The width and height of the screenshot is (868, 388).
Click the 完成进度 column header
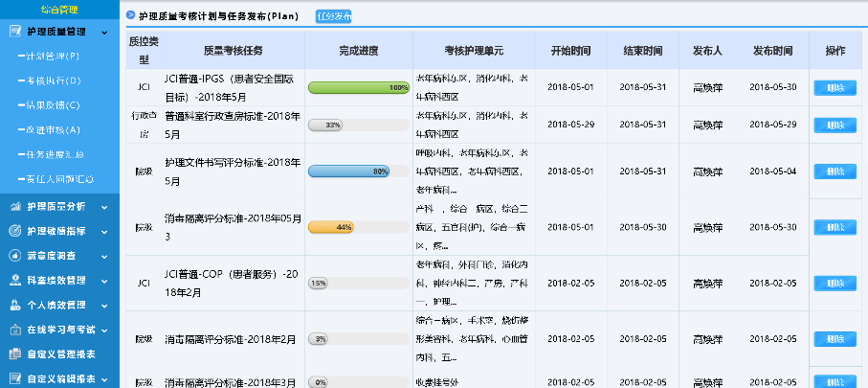point(359,50)
